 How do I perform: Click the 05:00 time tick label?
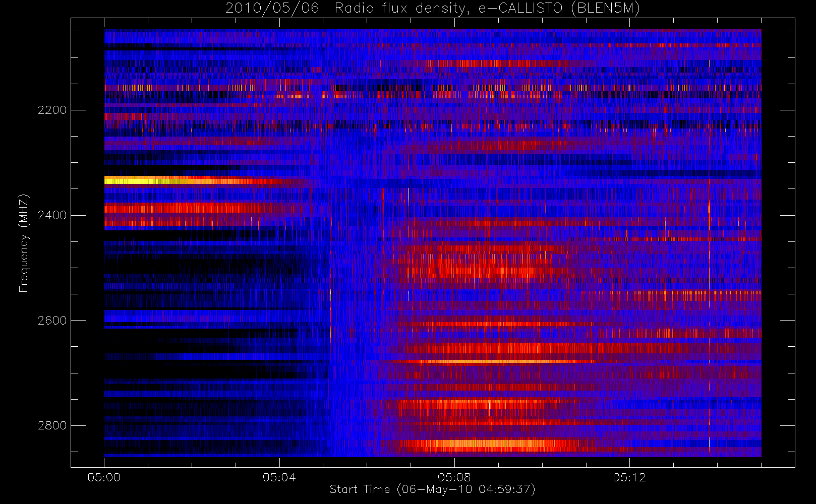[104, 477]
